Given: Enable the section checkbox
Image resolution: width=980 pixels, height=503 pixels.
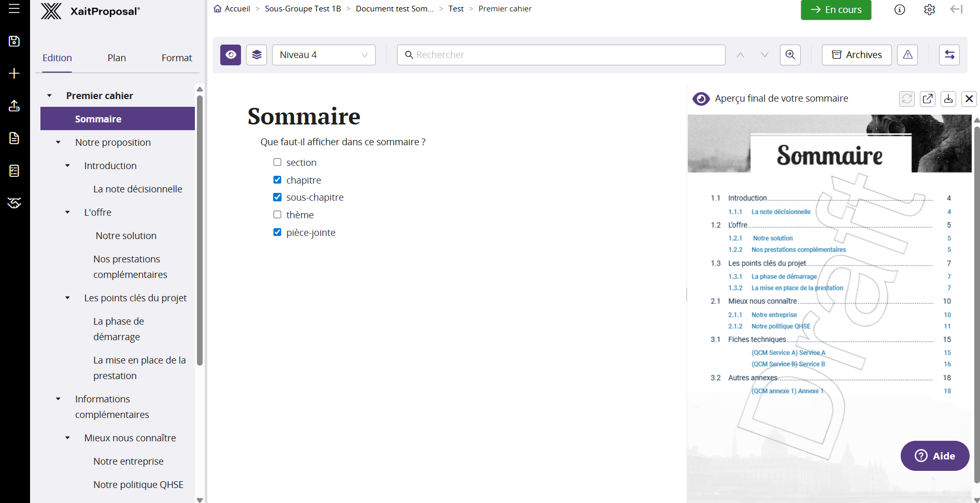Looking at the screenshot, I should pos(277,162).
